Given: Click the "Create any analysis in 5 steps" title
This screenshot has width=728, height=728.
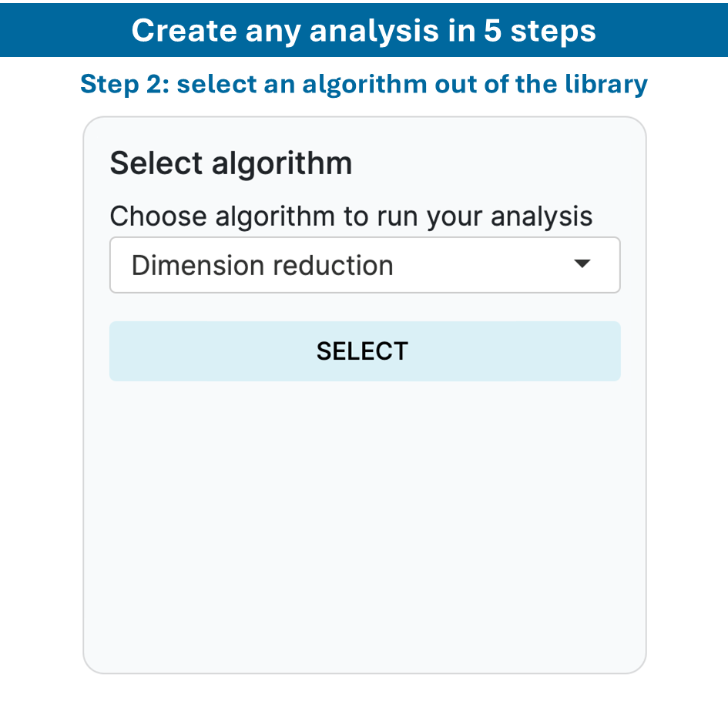Looking at the screenshot, I should click(364, 30).
